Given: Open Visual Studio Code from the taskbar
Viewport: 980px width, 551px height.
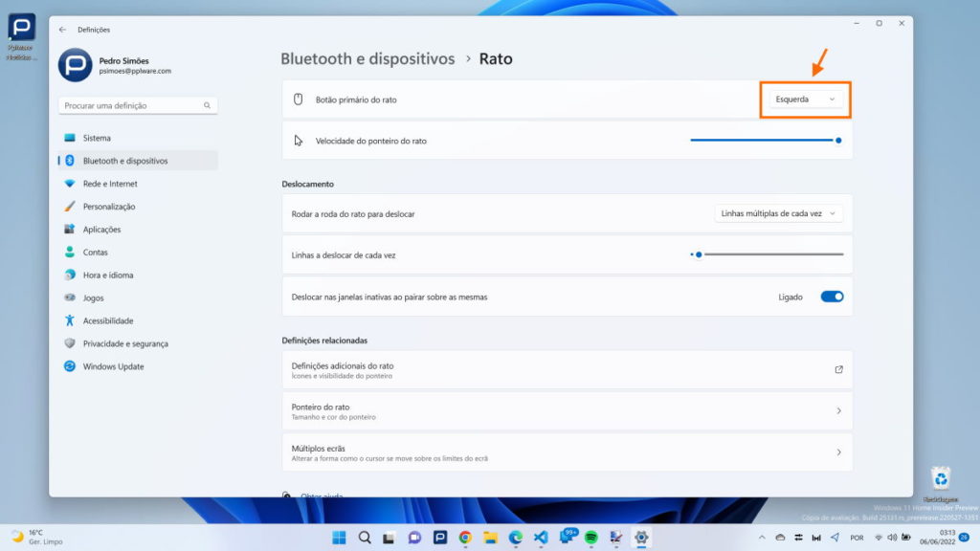Looking at the screenshot, I should [x=543, y=538].
